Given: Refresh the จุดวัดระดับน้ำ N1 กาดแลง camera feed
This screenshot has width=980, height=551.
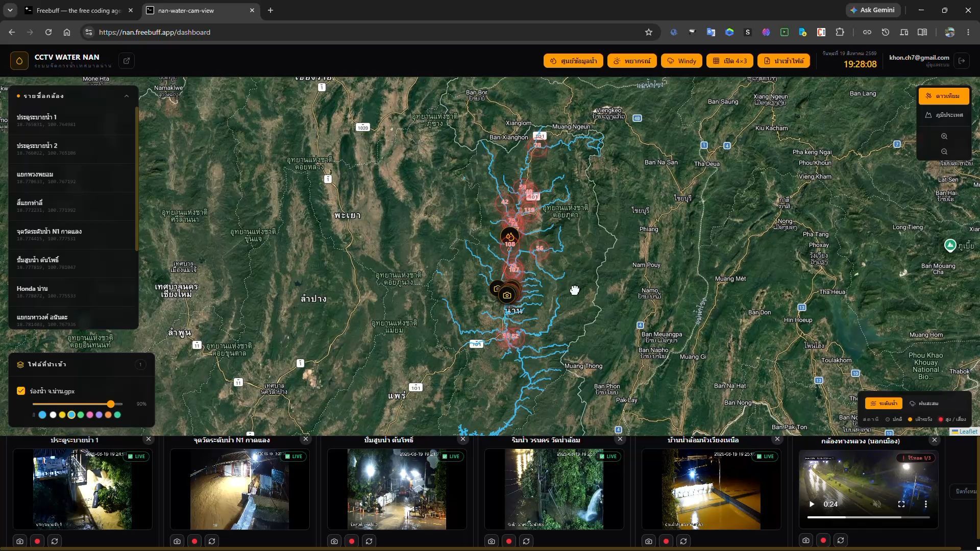Looking at the screenshot, I should [212, 541].
